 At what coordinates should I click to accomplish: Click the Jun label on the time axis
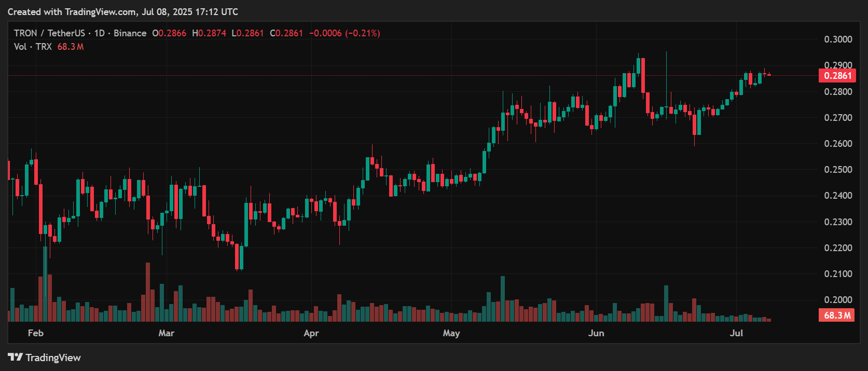596,333
